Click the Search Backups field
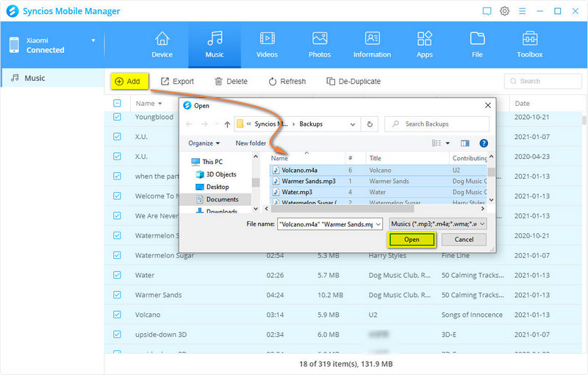Image resolution: width=588 pixels, height=375 pixels. (437, 124)
